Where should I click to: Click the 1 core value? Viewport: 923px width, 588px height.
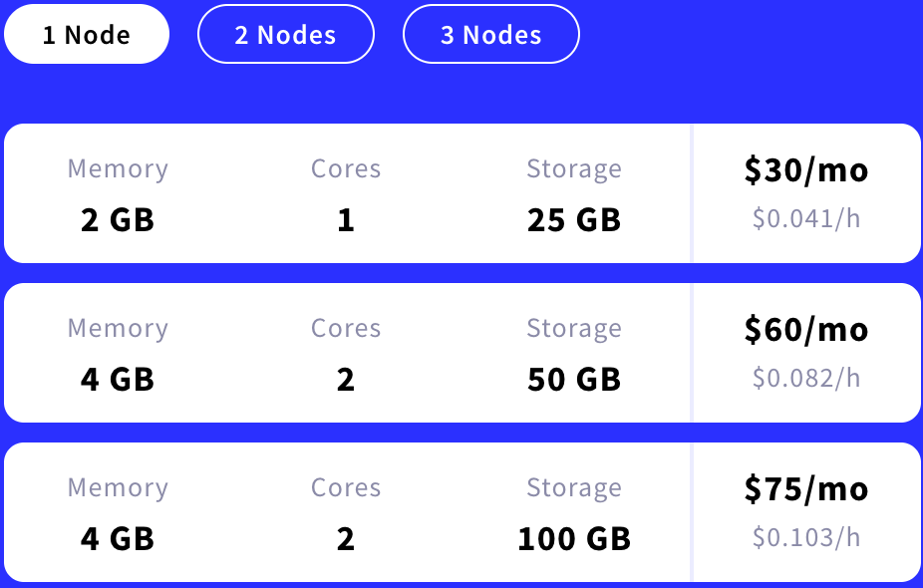[346, 219]
